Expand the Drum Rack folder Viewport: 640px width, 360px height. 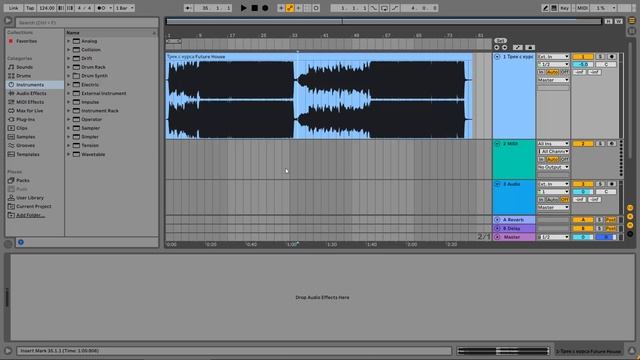69,67
